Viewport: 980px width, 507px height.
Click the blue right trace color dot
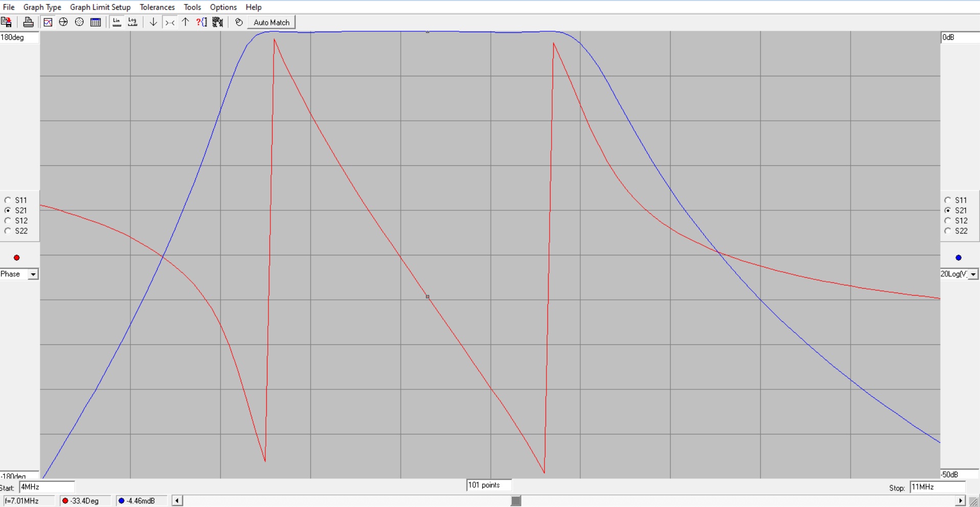(959, 258)
